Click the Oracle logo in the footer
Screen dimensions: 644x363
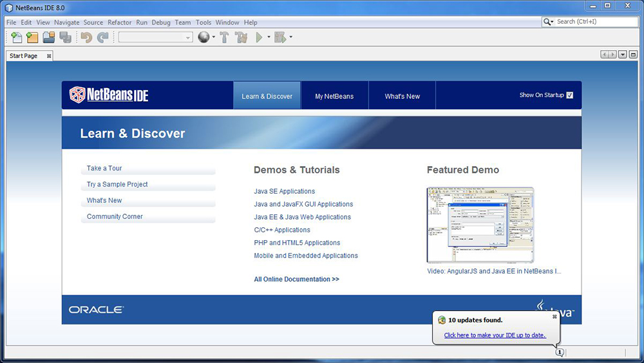pos(96,310)
